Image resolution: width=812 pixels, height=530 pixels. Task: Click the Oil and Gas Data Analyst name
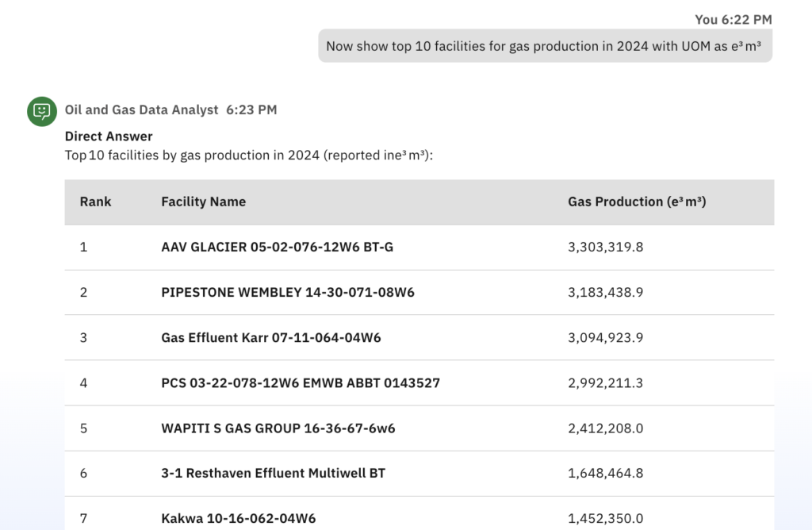point(141,110)
